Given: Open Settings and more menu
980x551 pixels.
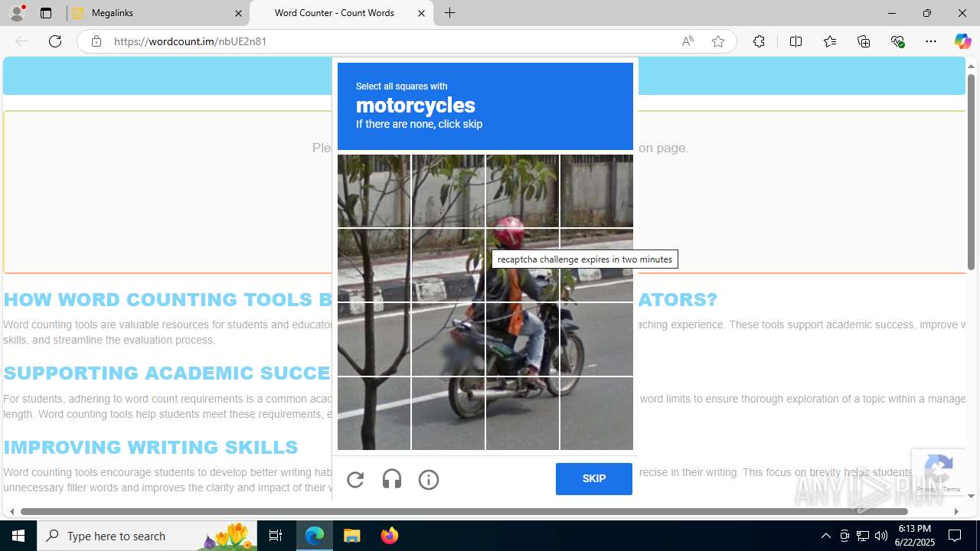Looking at the screenshot, I should 931,41.
